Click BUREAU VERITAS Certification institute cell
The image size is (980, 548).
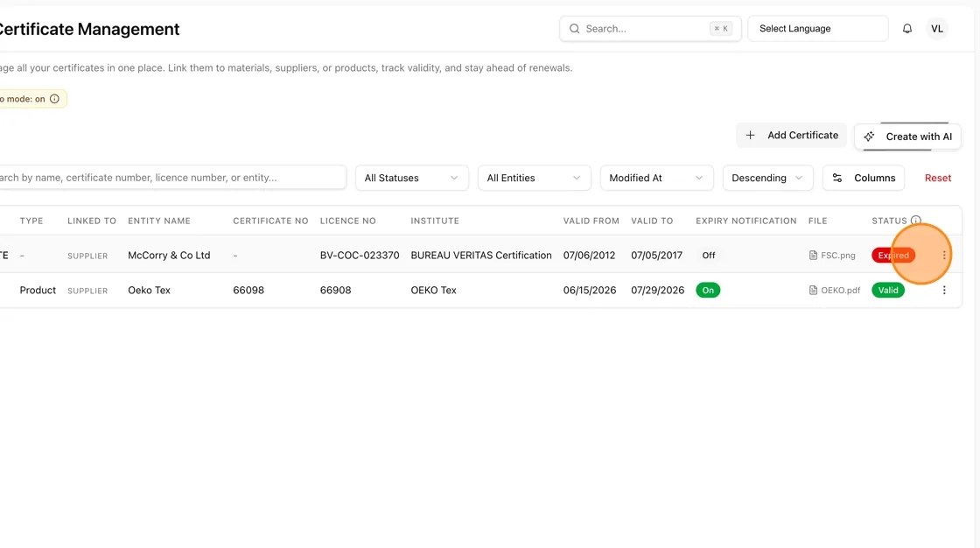click(480, 256)
